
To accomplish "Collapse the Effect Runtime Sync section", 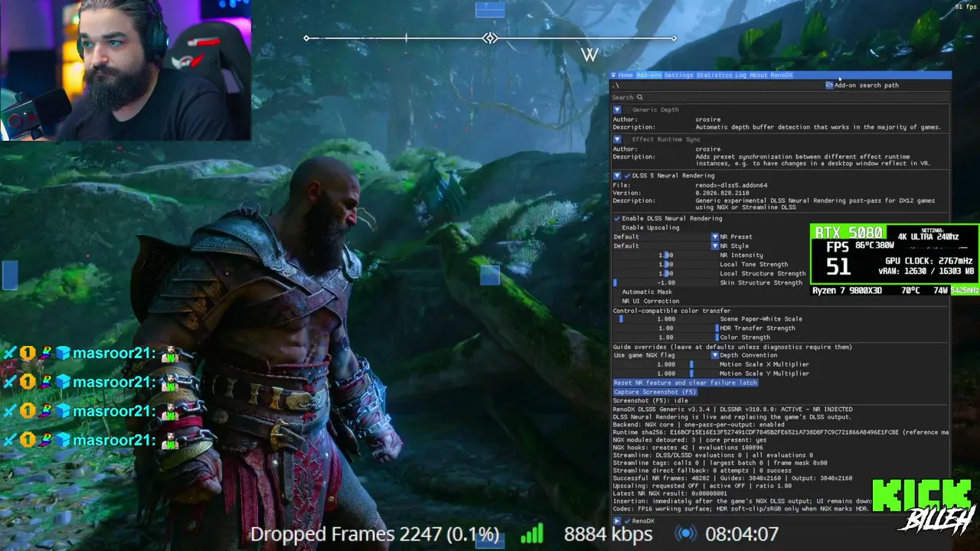I will pos(617,139).
